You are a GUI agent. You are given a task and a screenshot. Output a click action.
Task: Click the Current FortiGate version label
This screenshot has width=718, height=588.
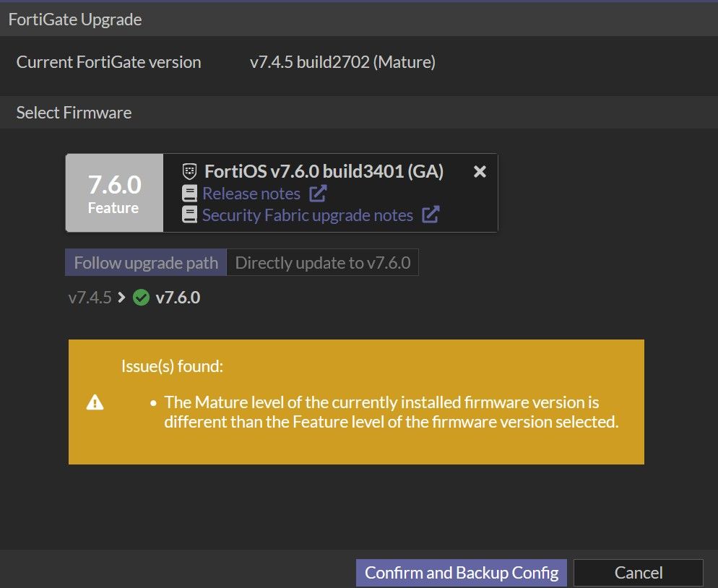click(x=108, y=62)
